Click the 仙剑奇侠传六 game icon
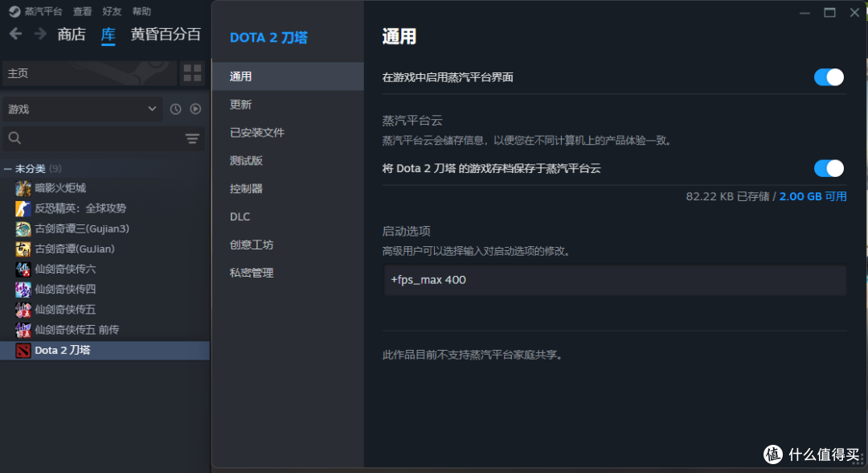This screenshot has width=868, height=473. 23,269
